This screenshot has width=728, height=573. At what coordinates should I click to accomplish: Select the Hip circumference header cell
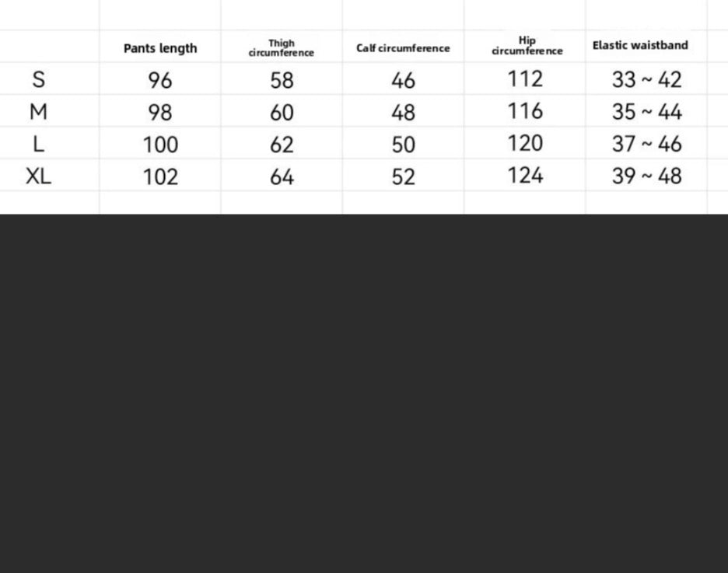tap(527, 46)
